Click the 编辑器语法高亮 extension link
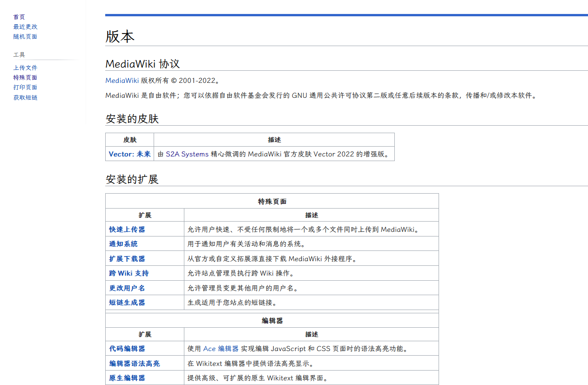Image resolution: width=588 pixels, height=385 pixels. 135,363
